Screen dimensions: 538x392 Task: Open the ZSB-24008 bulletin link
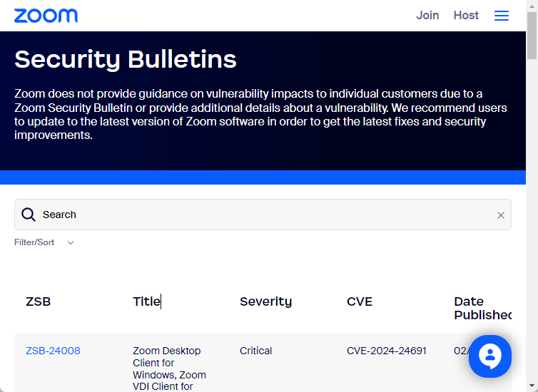(x=53, y=351)
